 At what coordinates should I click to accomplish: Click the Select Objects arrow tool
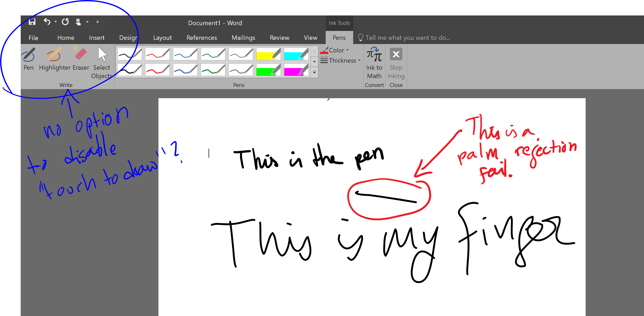pyautogui.click(x=102, y=62)
